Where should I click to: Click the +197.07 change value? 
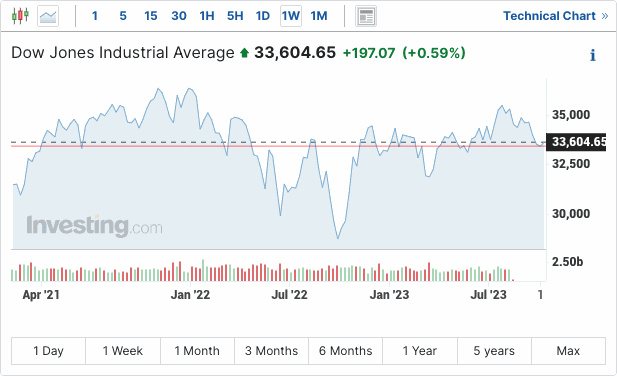click(369, 53)
